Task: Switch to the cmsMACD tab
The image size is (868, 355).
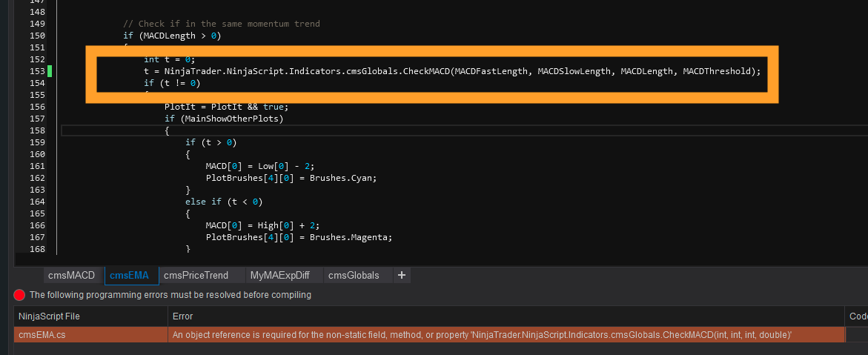Action: pos(71,275)
